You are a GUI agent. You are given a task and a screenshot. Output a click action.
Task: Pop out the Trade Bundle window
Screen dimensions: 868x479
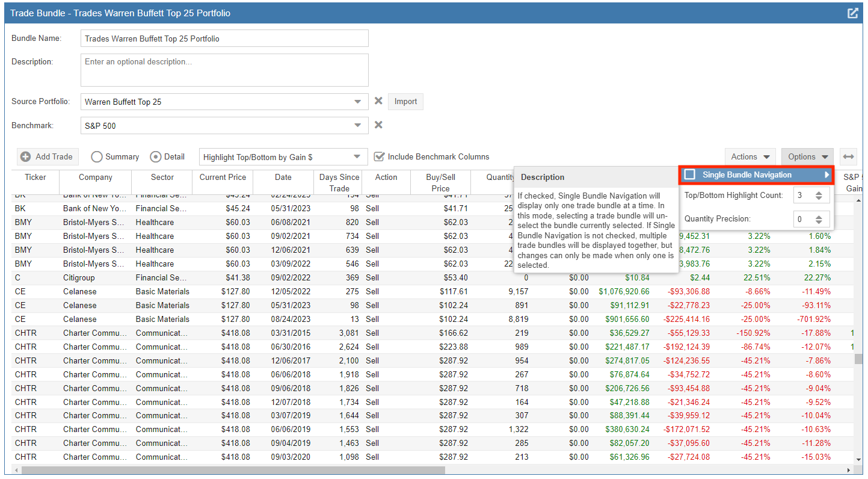click(x=852, y=13)
